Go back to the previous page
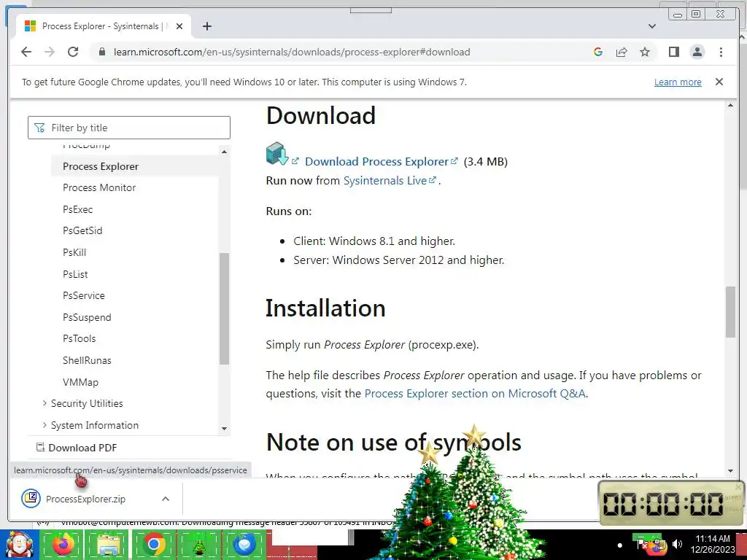This screenshot has height=560, width=747. 26,52
